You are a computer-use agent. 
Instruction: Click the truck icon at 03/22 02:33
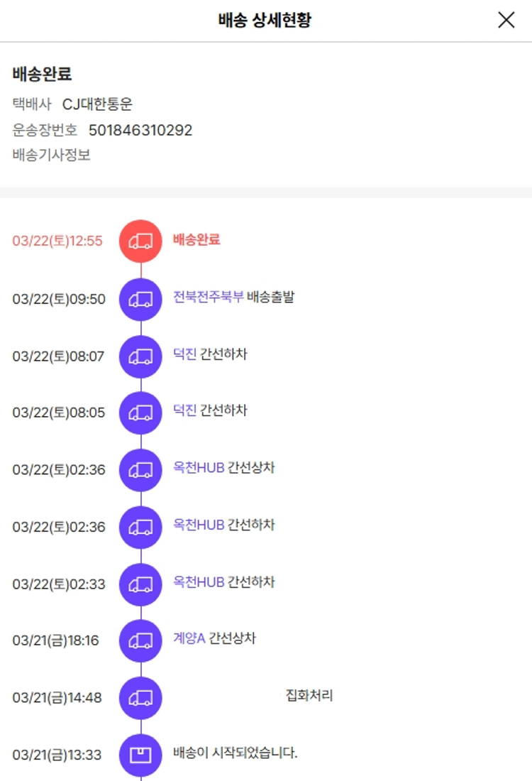(x=140, y=584)
